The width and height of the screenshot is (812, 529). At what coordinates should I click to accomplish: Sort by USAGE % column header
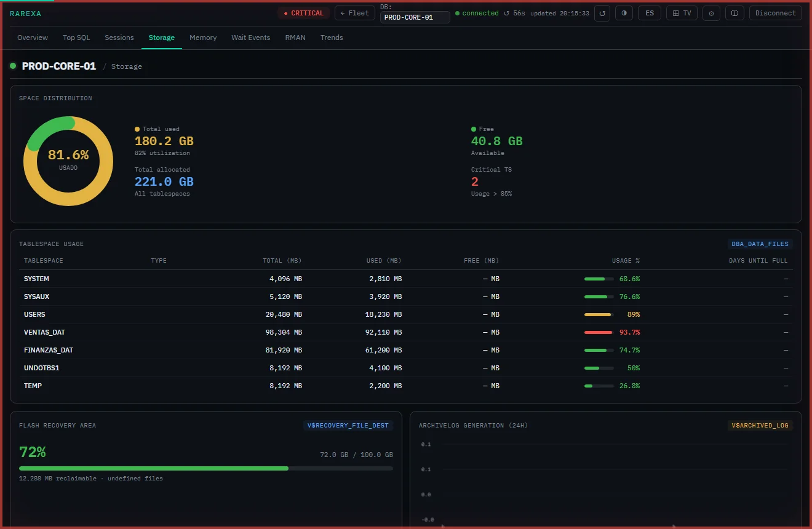point(626,261)
